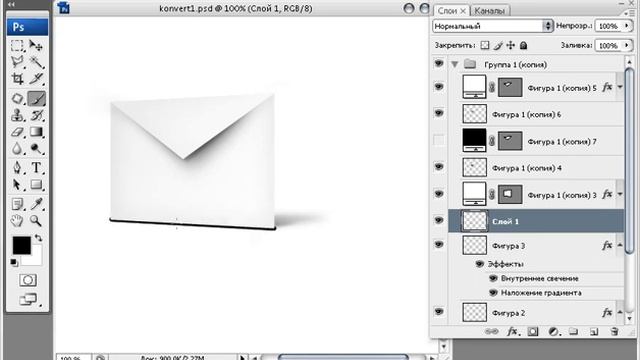640x360 pixels.
Task: Select the Gradient tool
Action: tap(36, 132)
